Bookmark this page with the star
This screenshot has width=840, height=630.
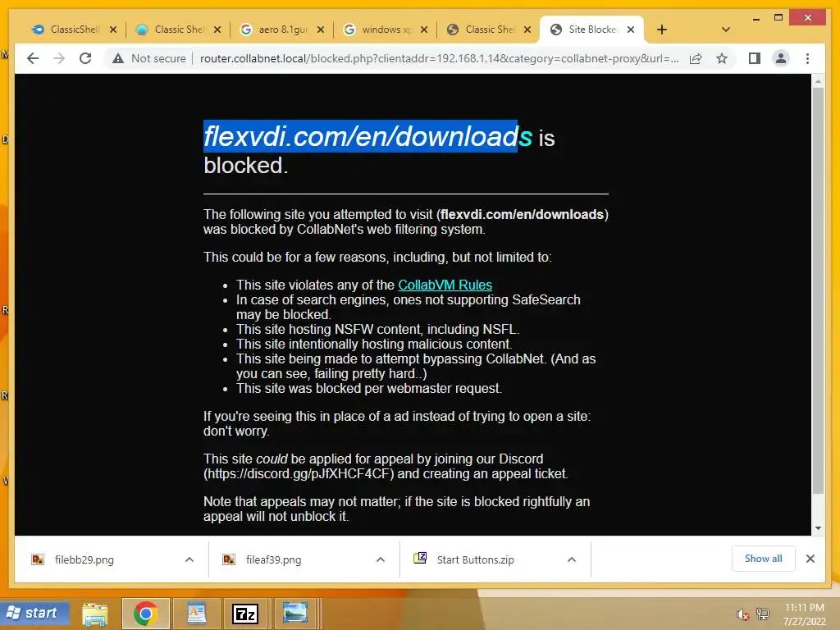[722, 58]
